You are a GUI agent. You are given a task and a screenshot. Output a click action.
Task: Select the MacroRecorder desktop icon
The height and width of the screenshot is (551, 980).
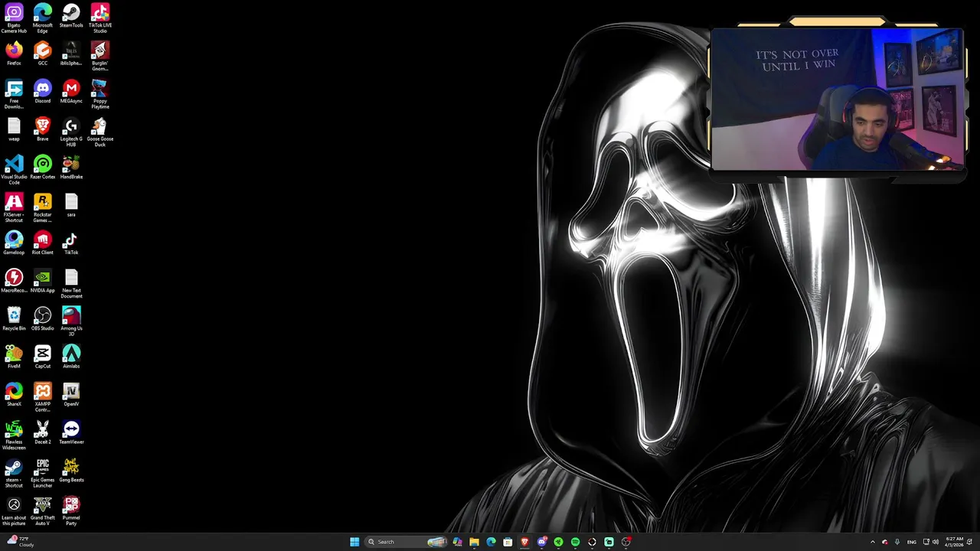point(14,282)
